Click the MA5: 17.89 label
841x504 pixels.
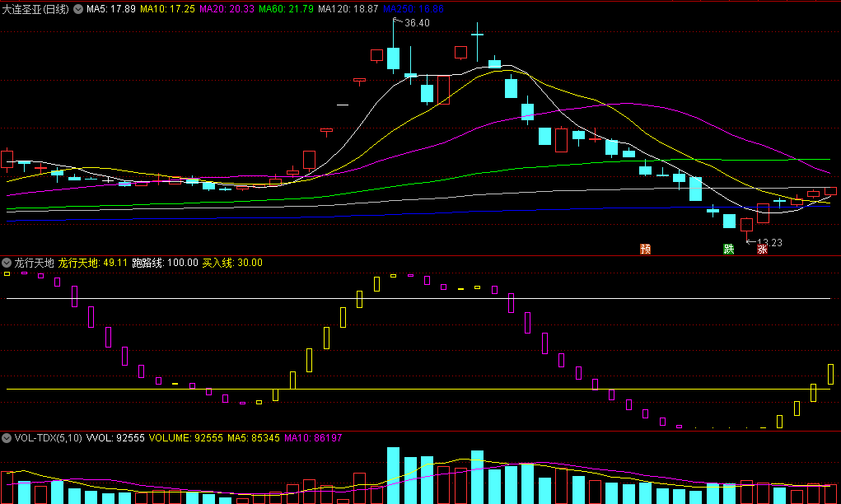pos(111,9)
